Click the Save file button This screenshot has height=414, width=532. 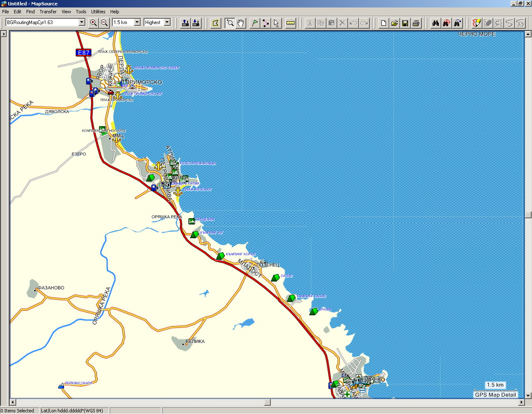coord(405,23)
